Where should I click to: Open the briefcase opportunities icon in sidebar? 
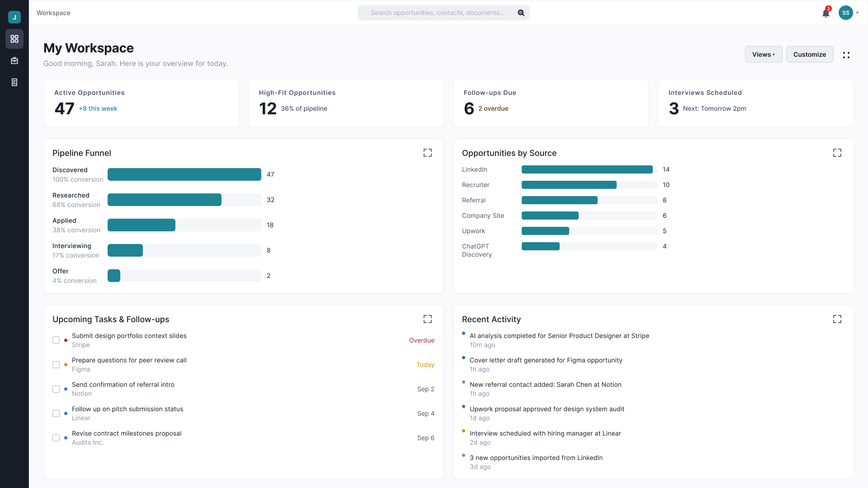tap(14, 61)
